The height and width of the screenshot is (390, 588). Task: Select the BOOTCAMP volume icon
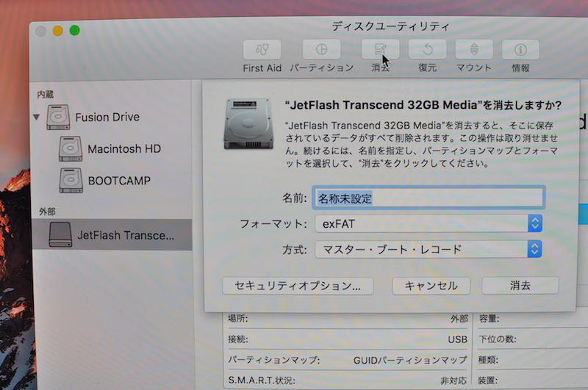click(x=71, y=181)
